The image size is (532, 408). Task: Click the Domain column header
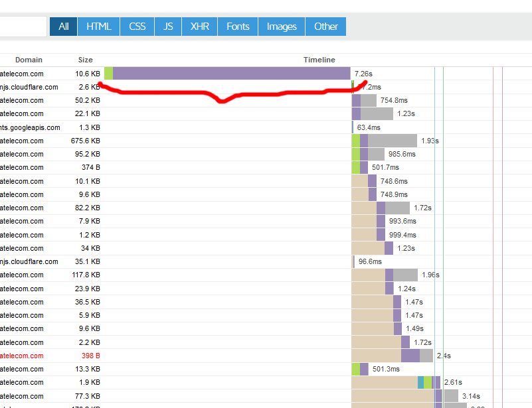click(29, 60)
